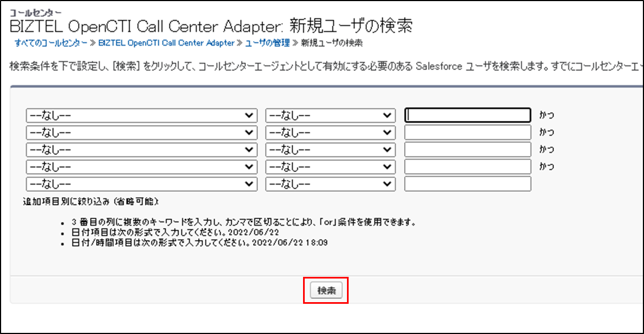Focus second row value input field
Screen dimensions: 644x334
468,132
